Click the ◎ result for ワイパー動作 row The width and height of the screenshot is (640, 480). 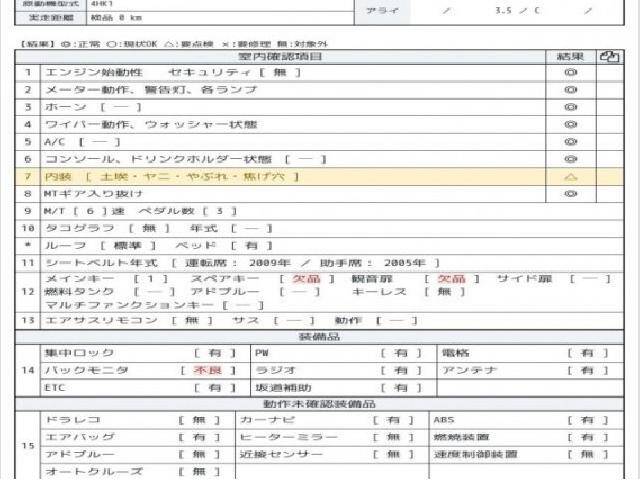tap(570, 124)
